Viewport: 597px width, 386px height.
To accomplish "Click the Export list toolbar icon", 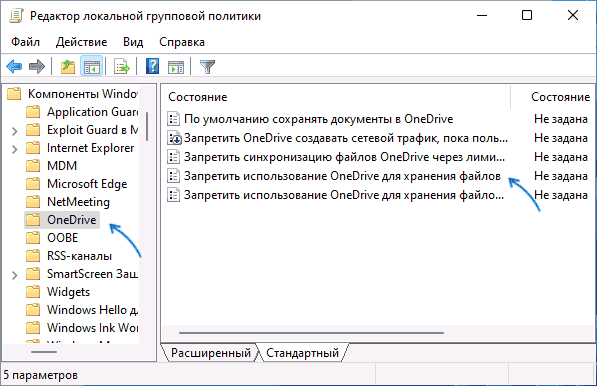I will [122, 67].
